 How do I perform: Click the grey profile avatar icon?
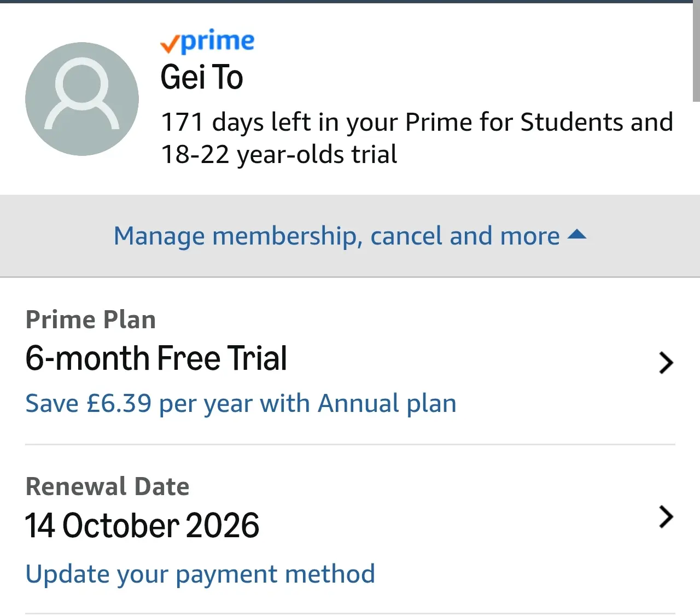pos(82,99)
